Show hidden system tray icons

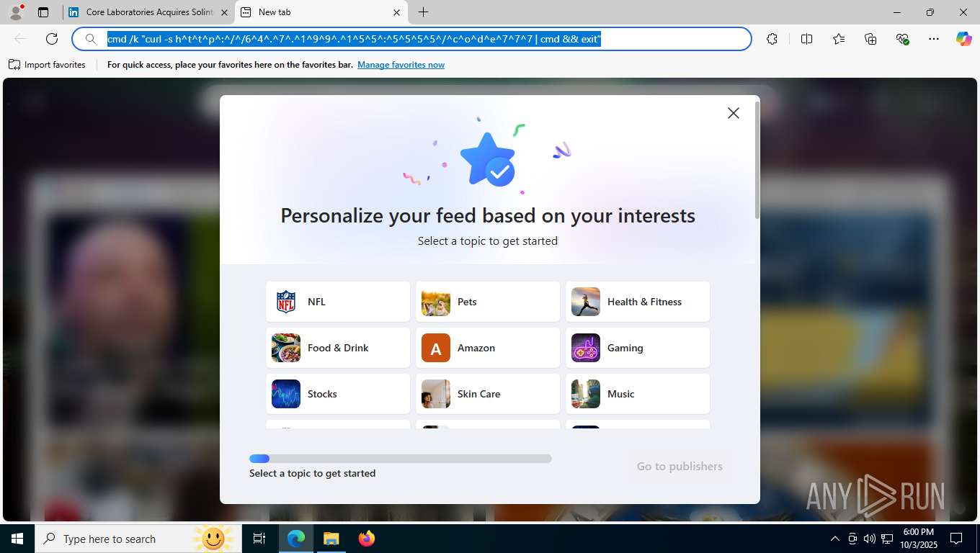pos(835,539)
